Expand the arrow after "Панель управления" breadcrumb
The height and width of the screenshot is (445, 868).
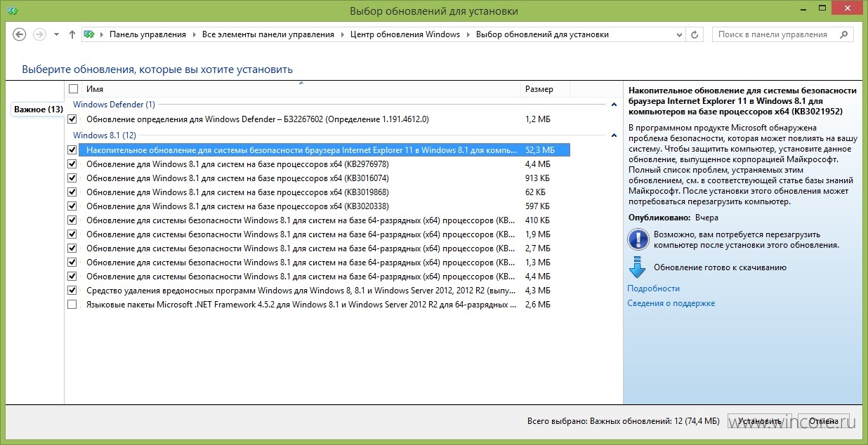tap(194, 34)
